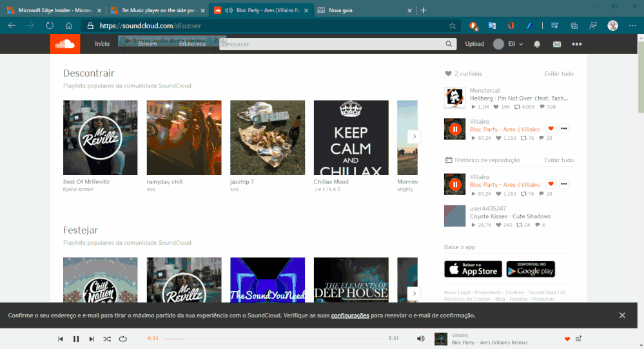Click the address bar URL
The width and height of the screenshot is (644, 349).
[150, 26]
